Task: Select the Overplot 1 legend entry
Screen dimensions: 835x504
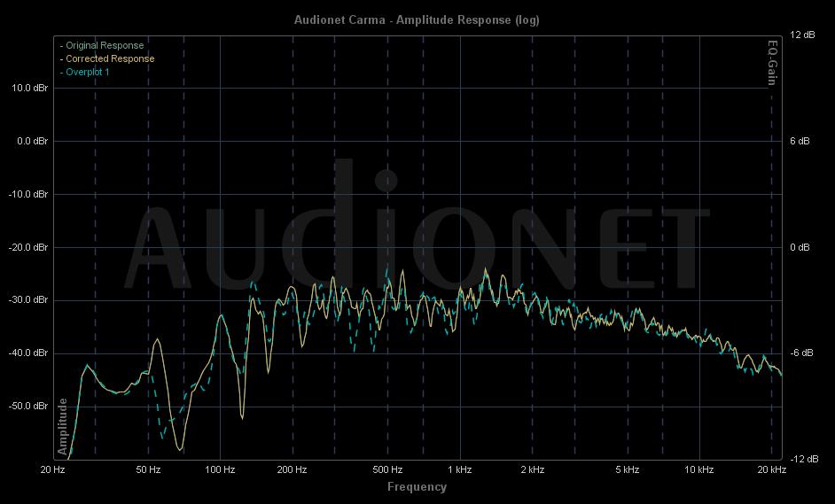Action: [x=87, y=72]
